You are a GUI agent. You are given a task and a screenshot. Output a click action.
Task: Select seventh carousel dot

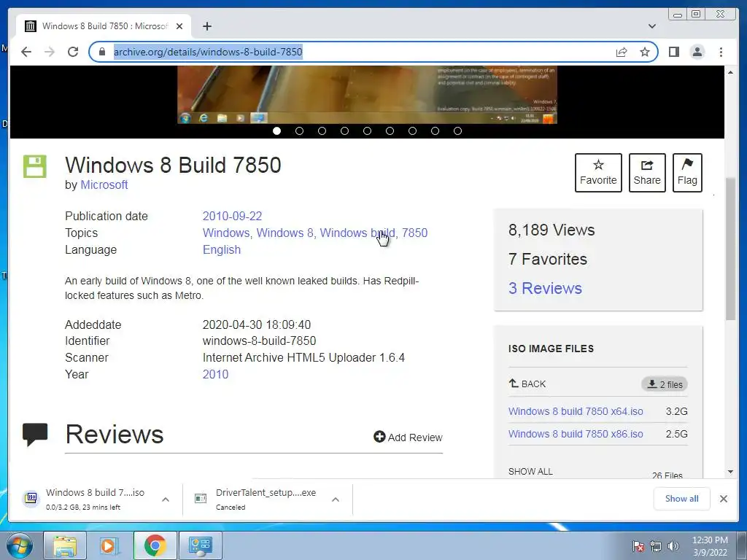coord(413,131)
